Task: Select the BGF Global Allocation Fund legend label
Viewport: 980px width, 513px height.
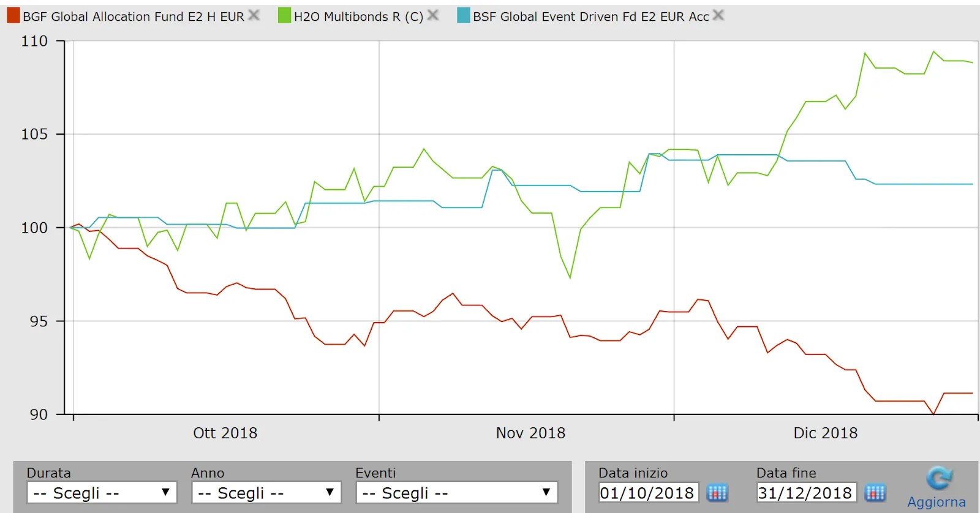Action: [x=134, y=17]
